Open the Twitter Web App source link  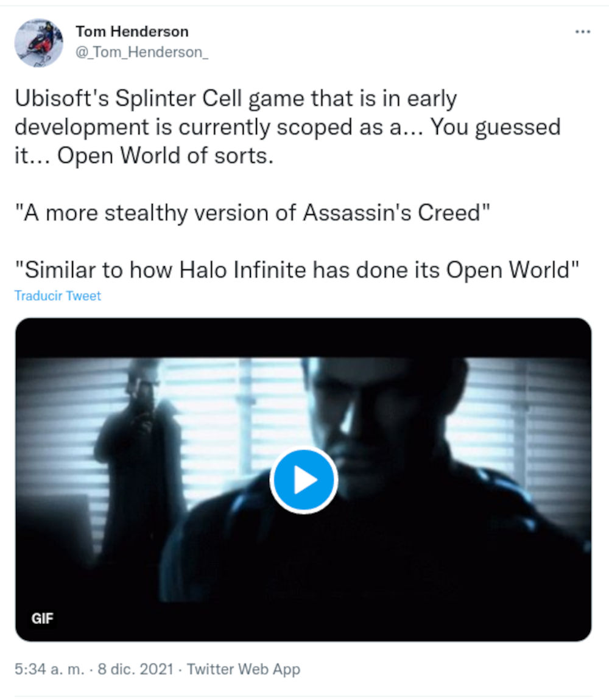(243, 669)
